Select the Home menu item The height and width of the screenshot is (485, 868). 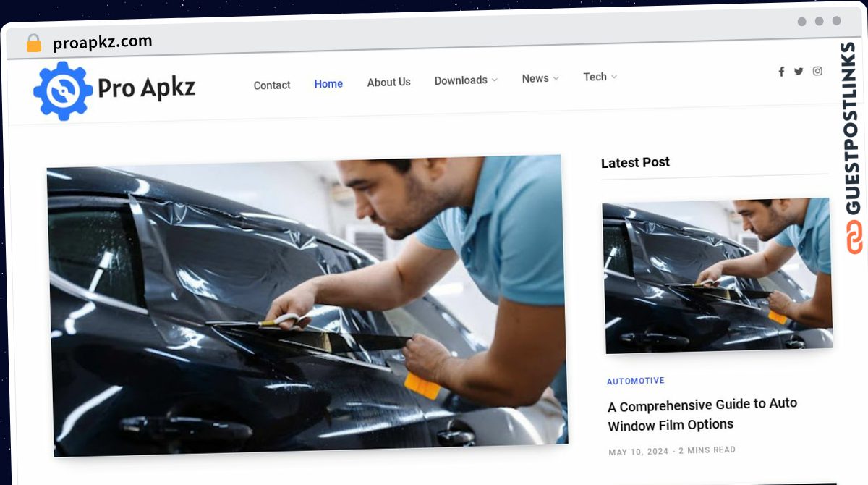coord(328,84)
